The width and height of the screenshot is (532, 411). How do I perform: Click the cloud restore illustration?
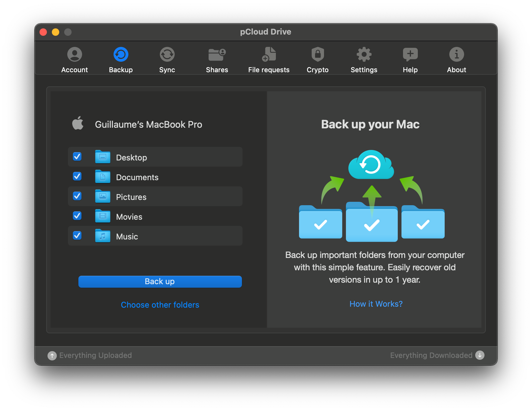point(371,165)
